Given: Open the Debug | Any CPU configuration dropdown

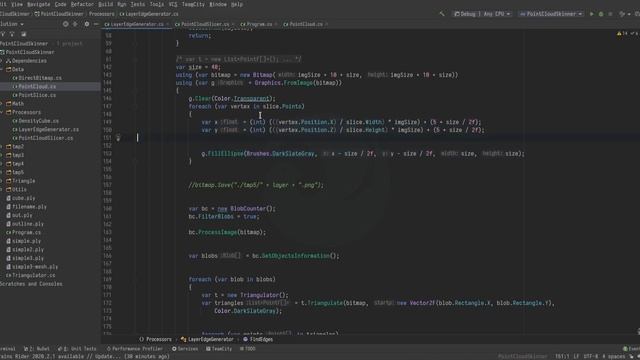Looking at the screenshot, I should (482, 14).
